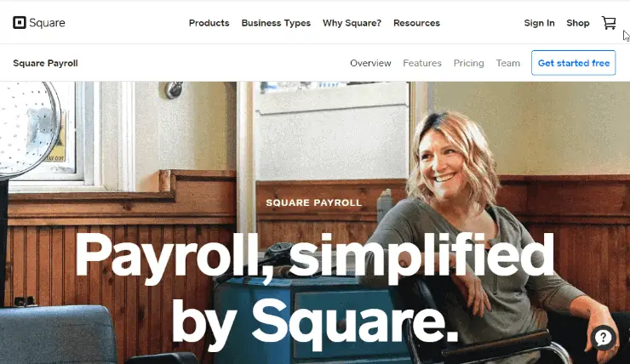This screenshot has width=630, height=364.
Task: Click the "Payroll, simplified" headline line
Action: (314, 257)
